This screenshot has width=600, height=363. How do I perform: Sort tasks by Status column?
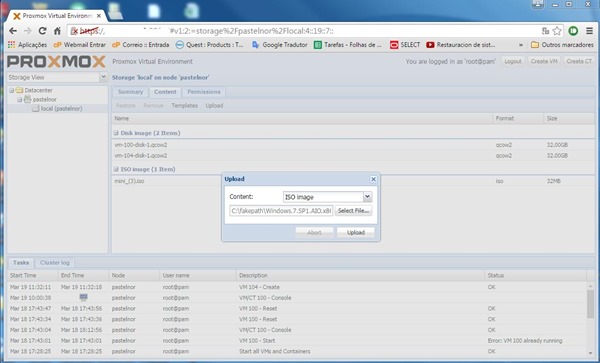[535, 275]
